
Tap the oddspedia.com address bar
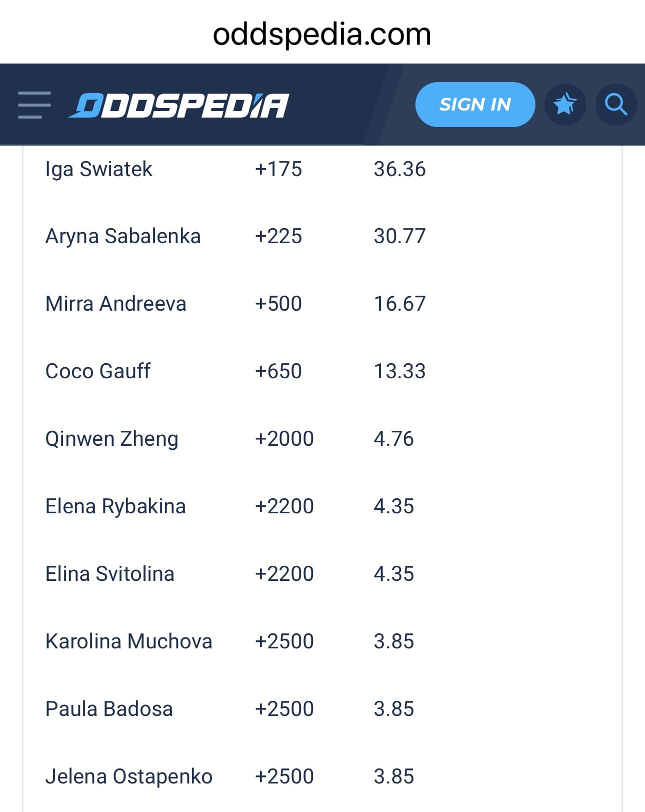[322, 35]
